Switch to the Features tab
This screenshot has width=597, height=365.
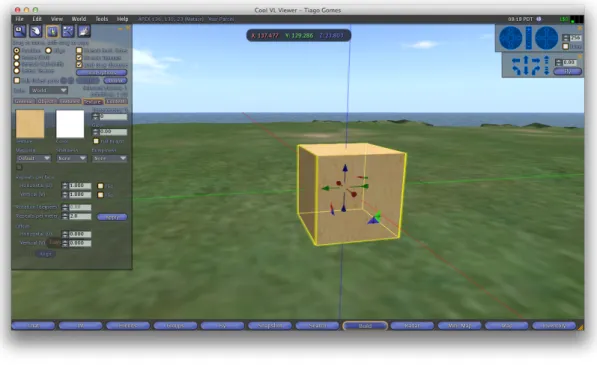point(70,101)
